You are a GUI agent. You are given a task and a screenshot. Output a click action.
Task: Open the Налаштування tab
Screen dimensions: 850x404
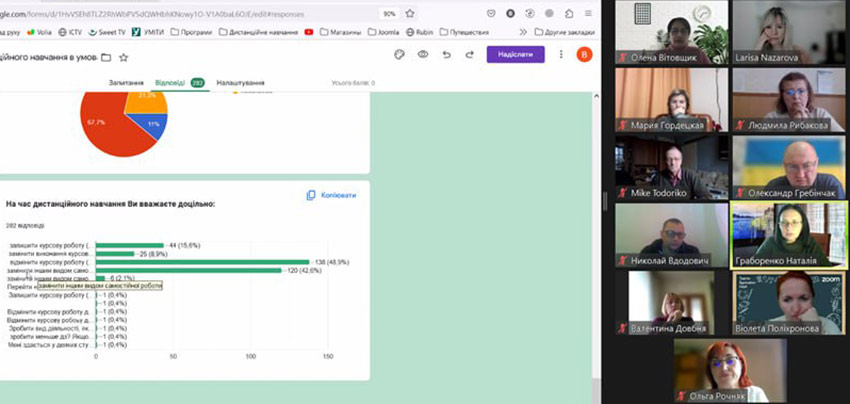click(x=240, y=82)
